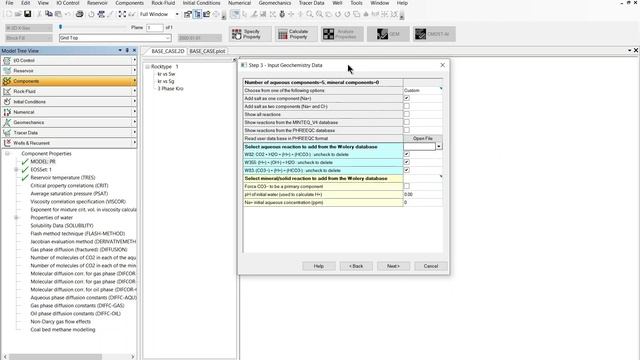Collapse the Rocktype 1 tree node
This screenshot has height=360, width=640.
pos(147,67)
